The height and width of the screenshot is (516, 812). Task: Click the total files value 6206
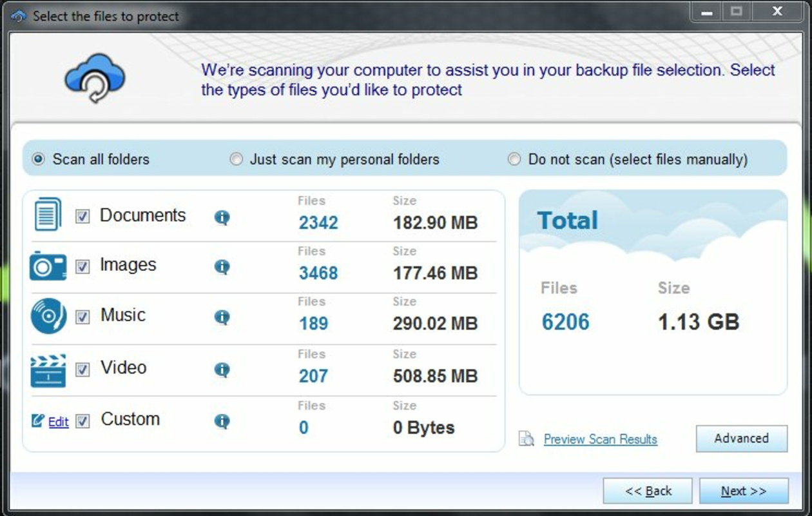[x=566, y=322]
